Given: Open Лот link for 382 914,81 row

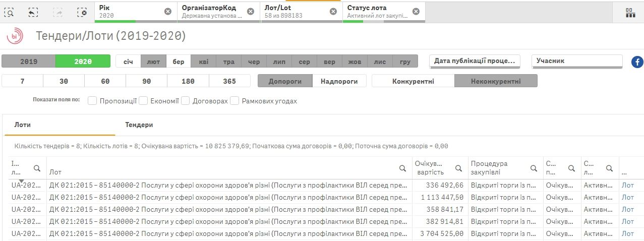Looking at the screenshot, I should click(627, 221).
